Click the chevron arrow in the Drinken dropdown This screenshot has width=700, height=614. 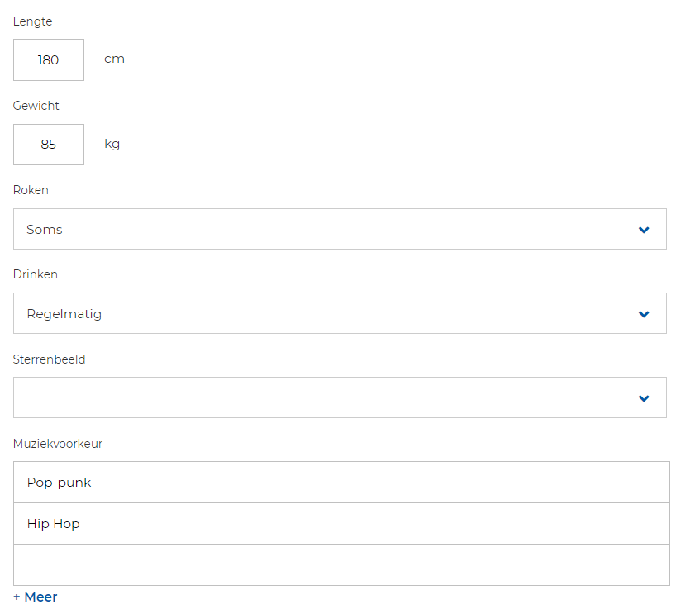[644, 314]
